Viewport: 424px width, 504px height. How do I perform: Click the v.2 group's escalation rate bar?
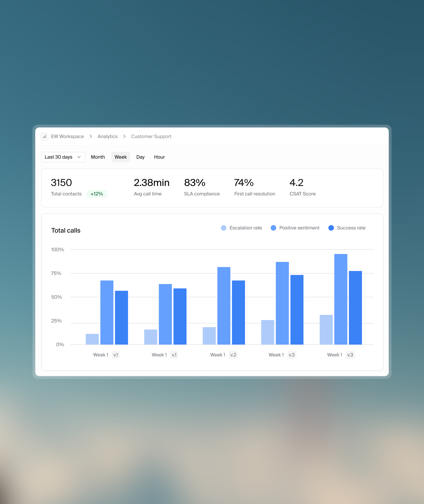click(x=209, y=336)
